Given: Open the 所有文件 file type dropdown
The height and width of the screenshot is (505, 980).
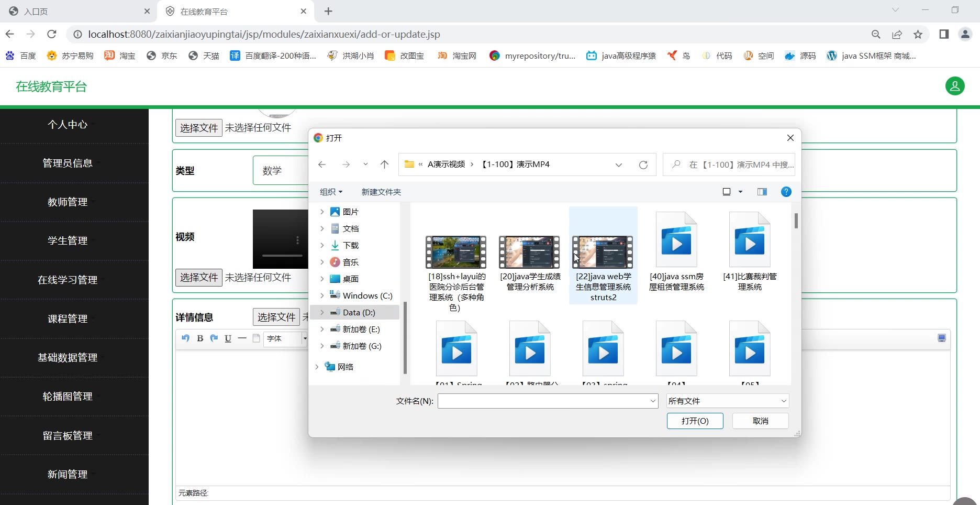Looking at the screenshot, I should click(727, 401).
